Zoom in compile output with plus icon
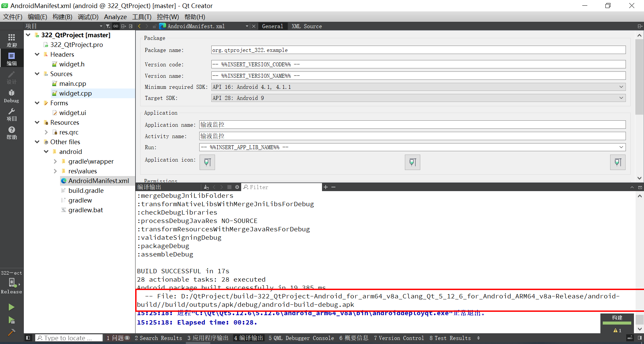The image size is (644, 344). 325,187
